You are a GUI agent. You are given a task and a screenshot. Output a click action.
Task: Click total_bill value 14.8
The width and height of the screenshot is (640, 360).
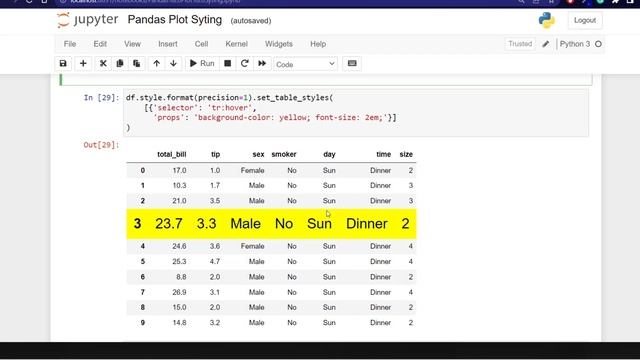(179, 322)
